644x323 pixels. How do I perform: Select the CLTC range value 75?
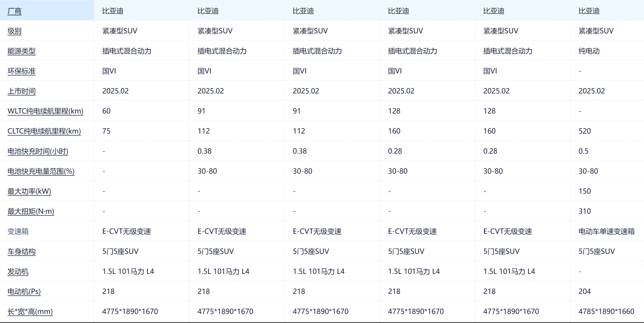[106, 131]
